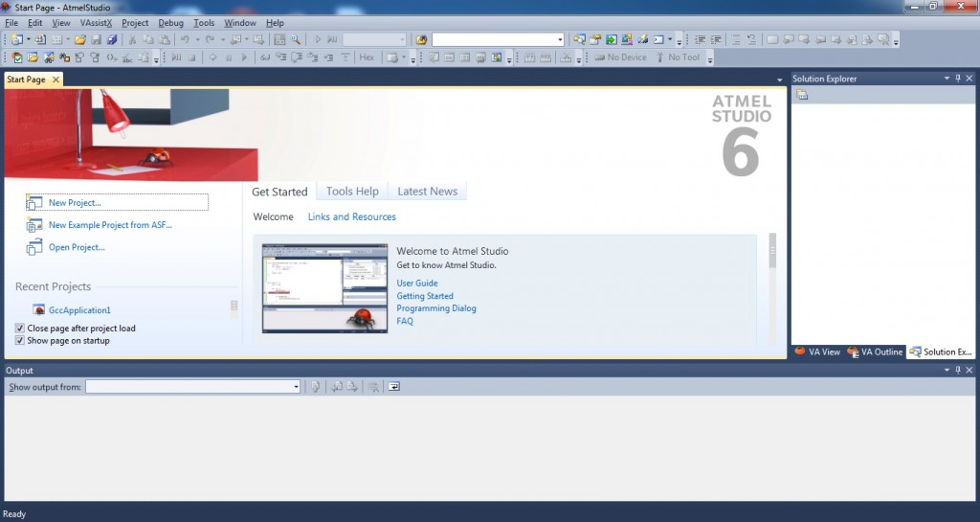Click the New Project... link

pos(75,203)
